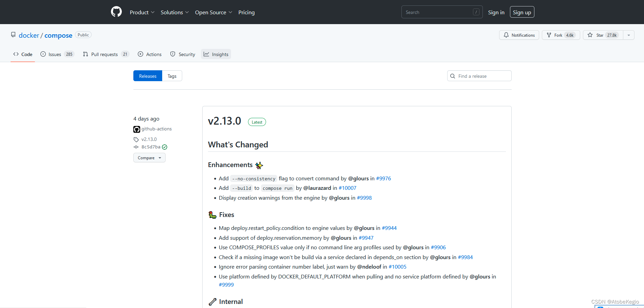
Task: Open commit 8c5d7ba
Action: 151,147
